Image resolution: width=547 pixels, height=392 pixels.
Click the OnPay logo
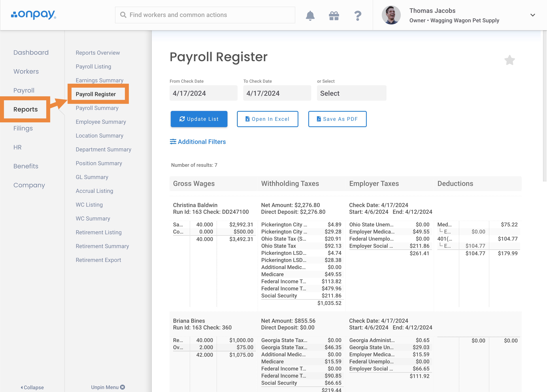coord(34,15)
